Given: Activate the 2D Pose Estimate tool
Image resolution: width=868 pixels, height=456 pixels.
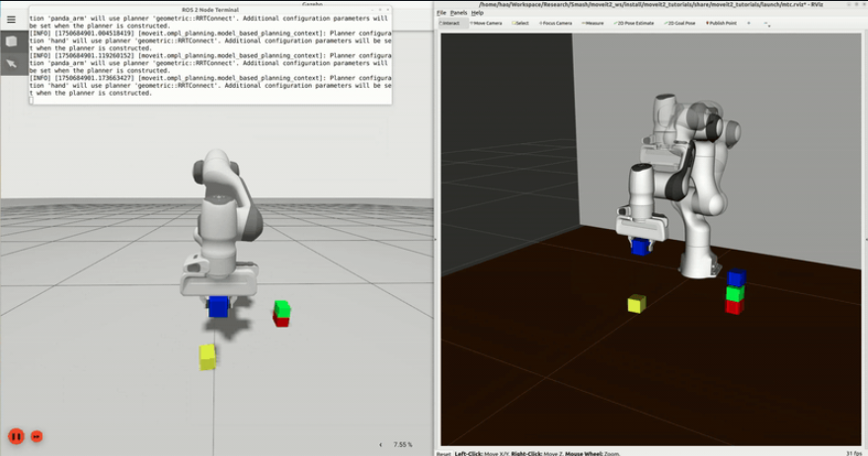Looking at the screenshot, I should (x=633, y=23).
